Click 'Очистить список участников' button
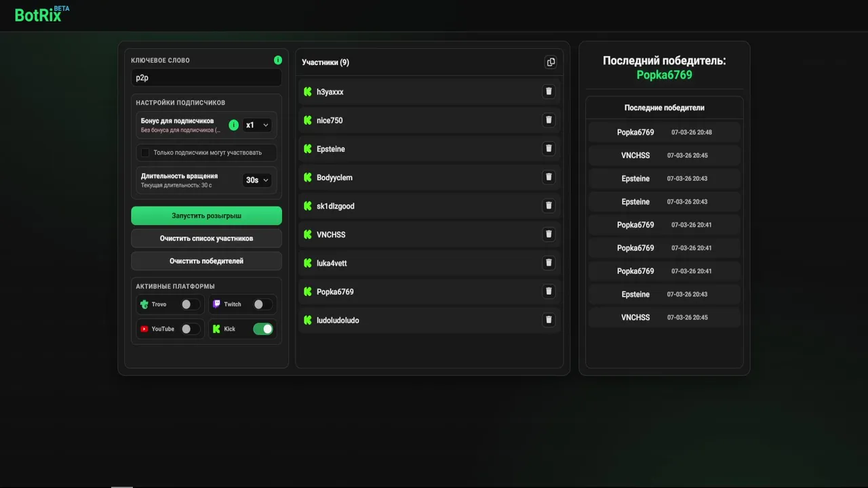The image size is (868, 488). (x=206, y=239)
